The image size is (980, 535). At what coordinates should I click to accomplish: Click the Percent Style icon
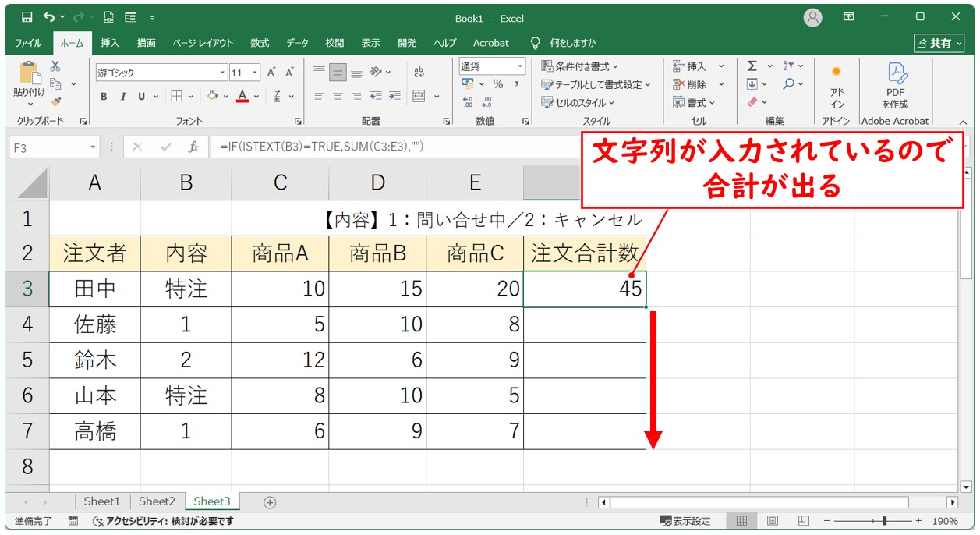click(497, 84)
